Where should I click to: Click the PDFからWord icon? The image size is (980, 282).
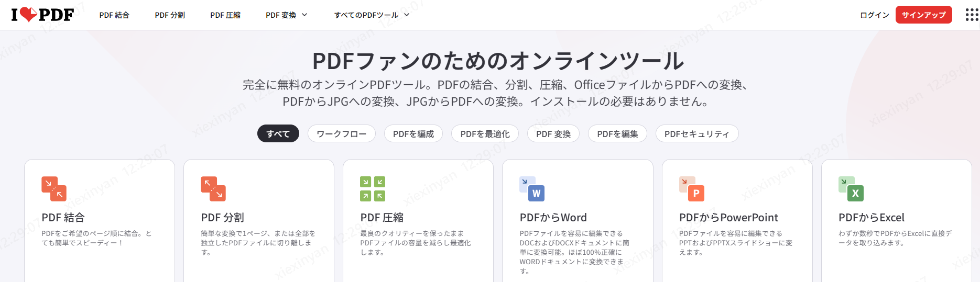[x=532, y=189]
